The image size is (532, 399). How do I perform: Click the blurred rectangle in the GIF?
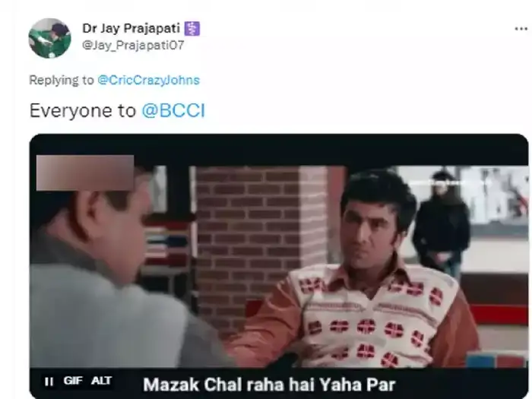85,173
